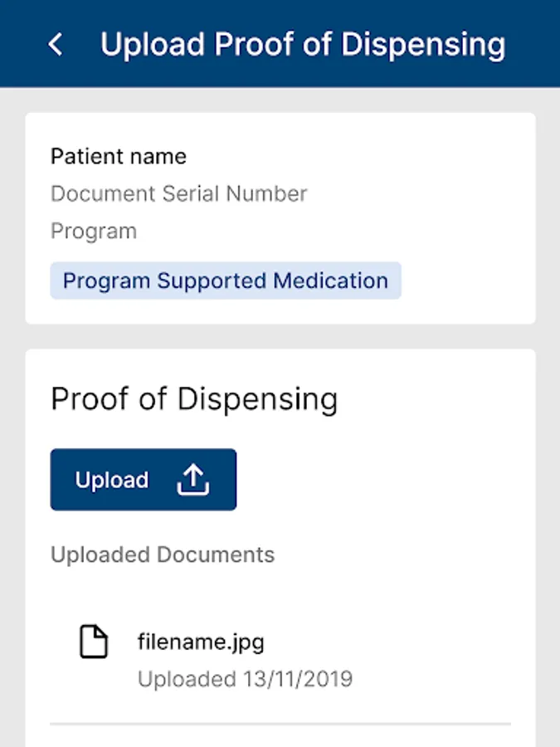Click the document file icon beside filename.jpg
Screen dimensions: 560x747
(94, 642)
